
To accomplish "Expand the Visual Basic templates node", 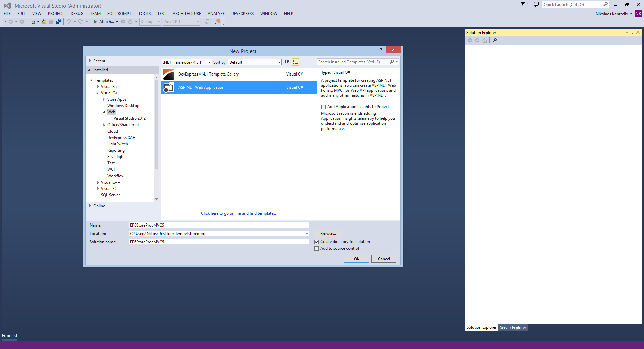I will coord(98,87).
